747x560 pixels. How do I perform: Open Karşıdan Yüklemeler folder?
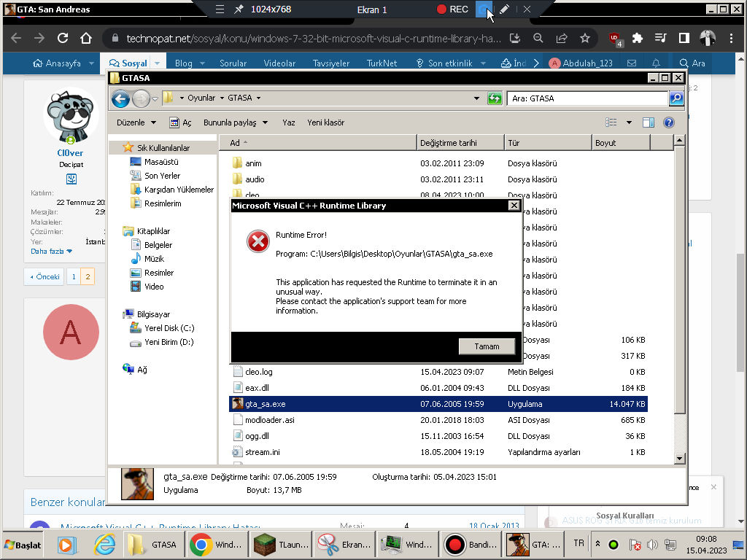point(179,190)
